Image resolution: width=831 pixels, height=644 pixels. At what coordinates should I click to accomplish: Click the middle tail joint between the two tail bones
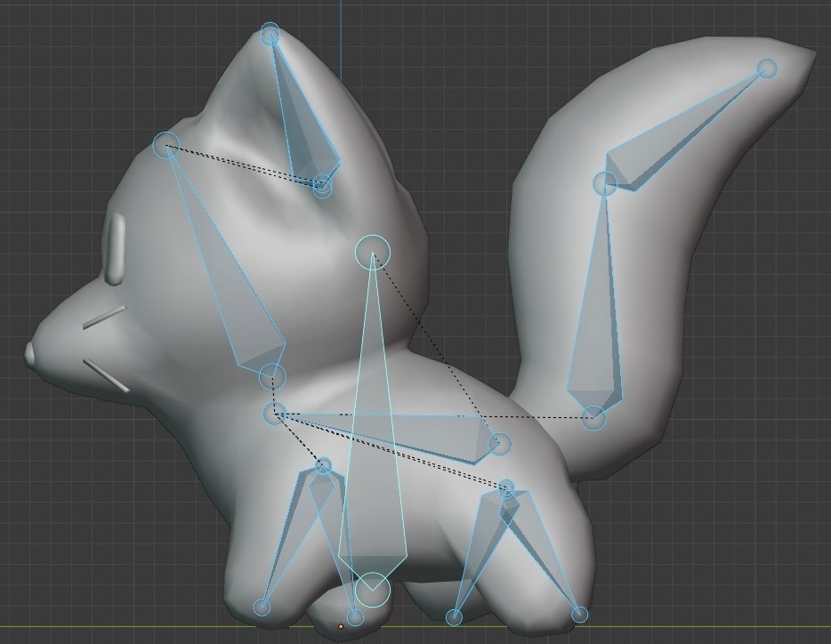click(604, 184)
